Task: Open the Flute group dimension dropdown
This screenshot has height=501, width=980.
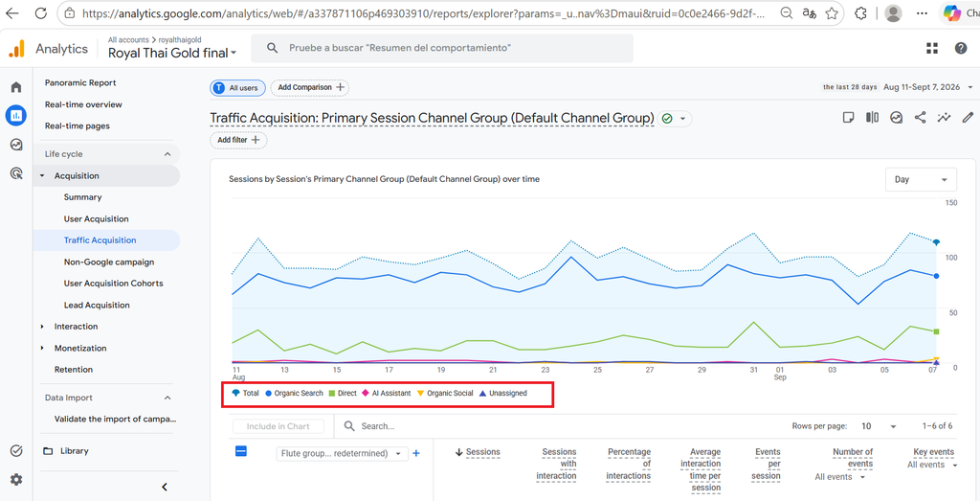Action: tap(342, 453)
